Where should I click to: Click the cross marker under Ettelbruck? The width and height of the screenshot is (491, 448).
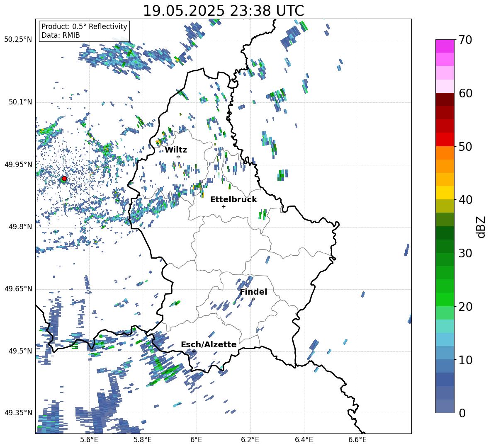[x=224, y=206]
